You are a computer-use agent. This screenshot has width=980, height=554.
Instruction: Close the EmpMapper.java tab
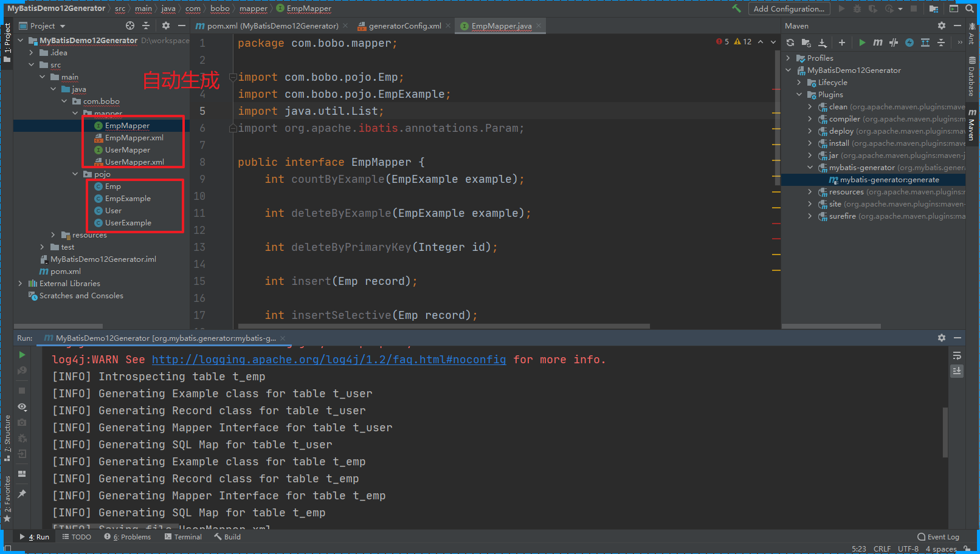pyautogui.click(x=539, y=26)
